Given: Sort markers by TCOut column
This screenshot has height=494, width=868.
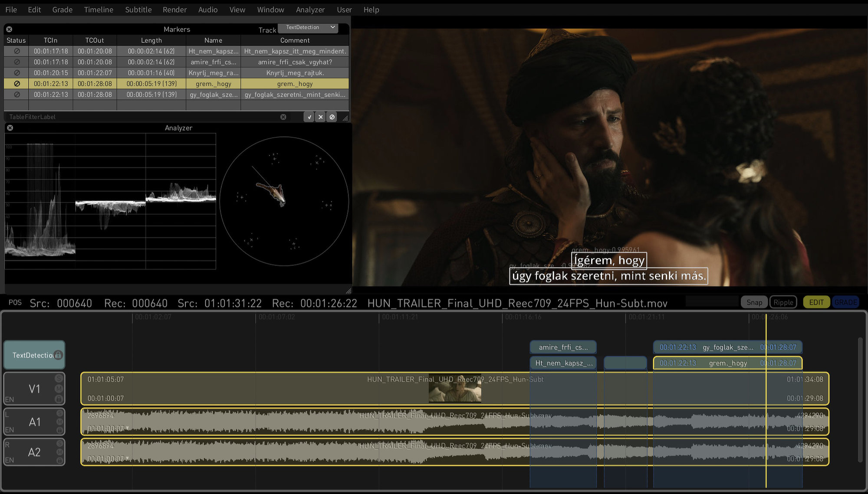Looking at the screenshot, I should pos(95,40).
